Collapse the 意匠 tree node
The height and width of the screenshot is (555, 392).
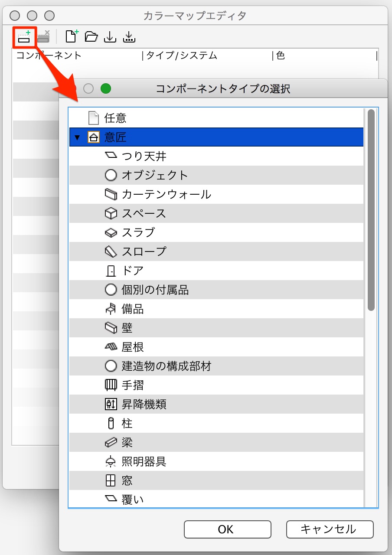click(x=78, y=137)
